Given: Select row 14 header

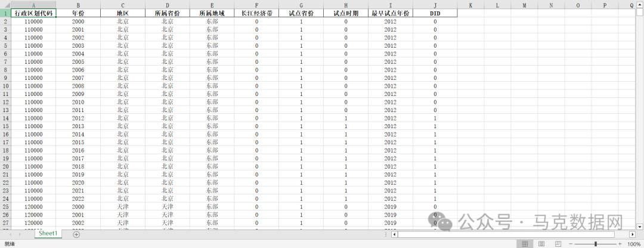Looking at the screenshot, I should (x=5, y=118).
